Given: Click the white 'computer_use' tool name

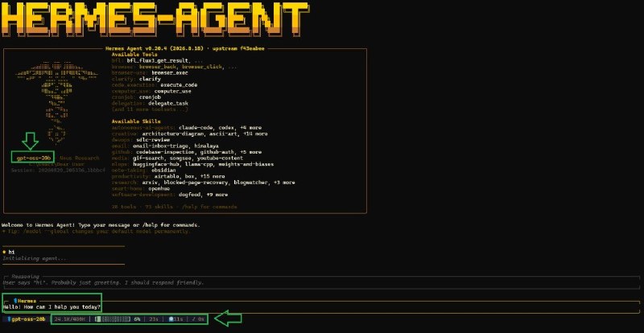Looking at the screenshot, I should (x=172, y=91).
